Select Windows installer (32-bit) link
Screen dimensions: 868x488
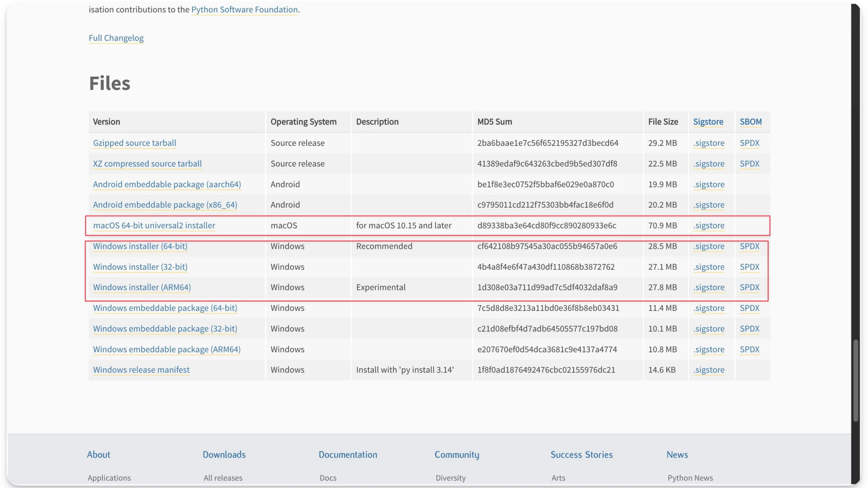140,267
